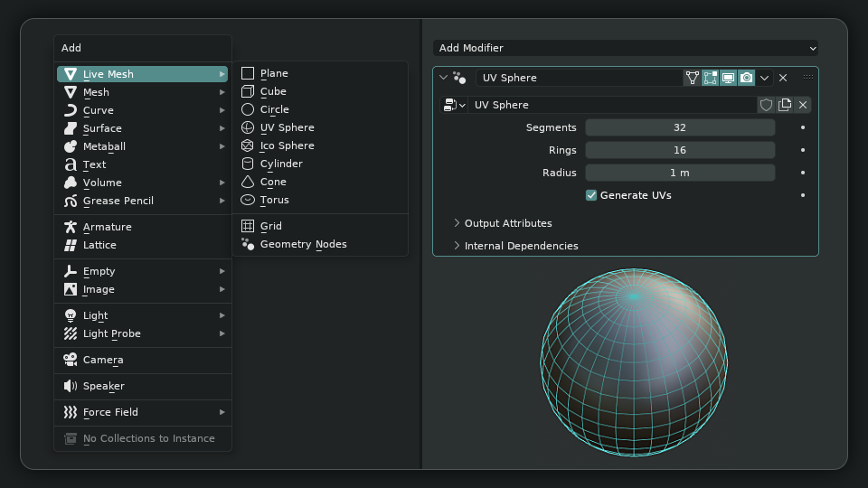This screenshot has height=488, width=868.
Task: Expand the Light Probe submenu arrow
Action: (222, 333)
